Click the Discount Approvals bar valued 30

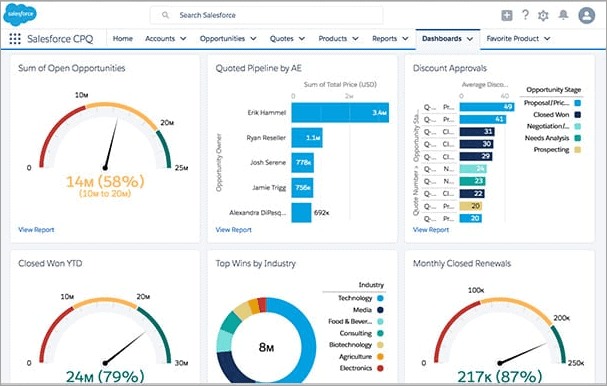click(x=476, y=144)
